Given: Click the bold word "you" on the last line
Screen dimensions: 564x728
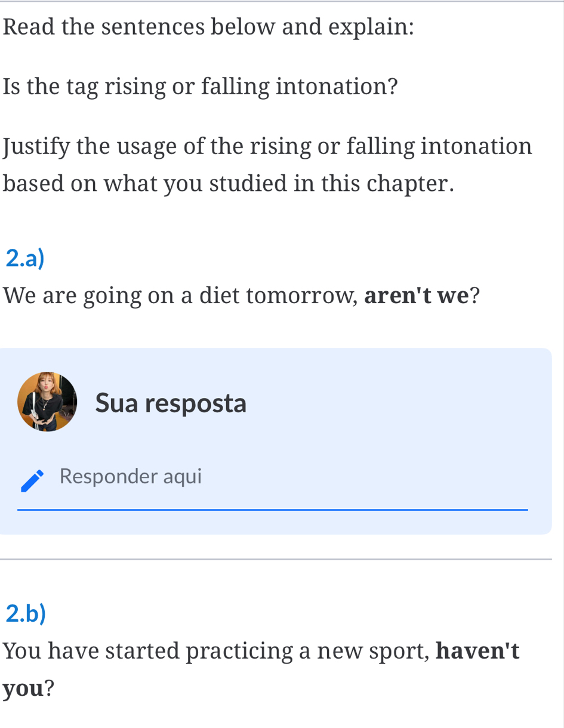Looking at the screenshot, I should (23, 688).
